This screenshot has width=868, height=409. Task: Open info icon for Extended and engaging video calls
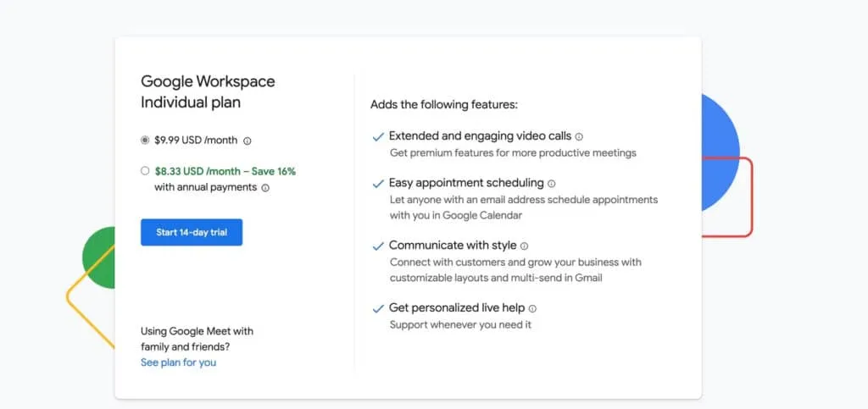579,136
